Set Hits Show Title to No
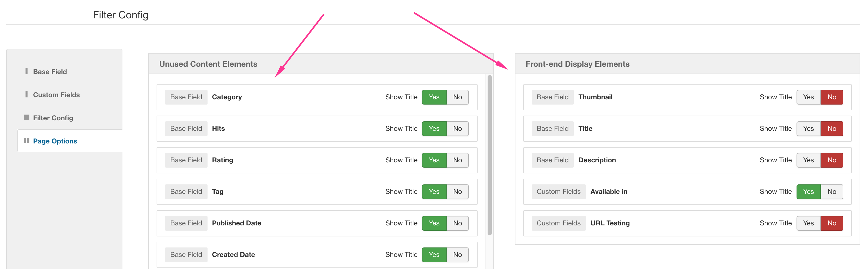The height and width of the screenshot is (269, 868). coord(457,128)
